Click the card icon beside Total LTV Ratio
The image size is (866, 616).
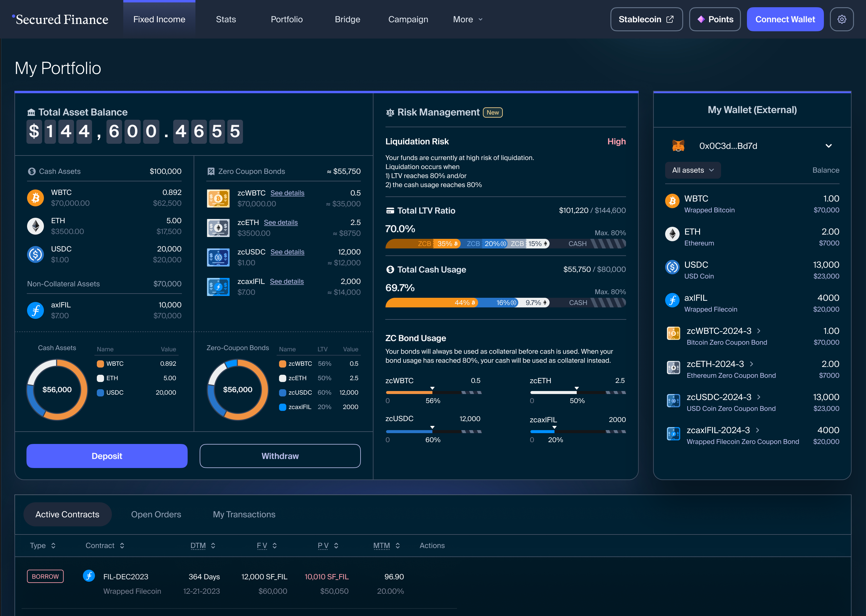pyautogui.click(x=390, y=211)
